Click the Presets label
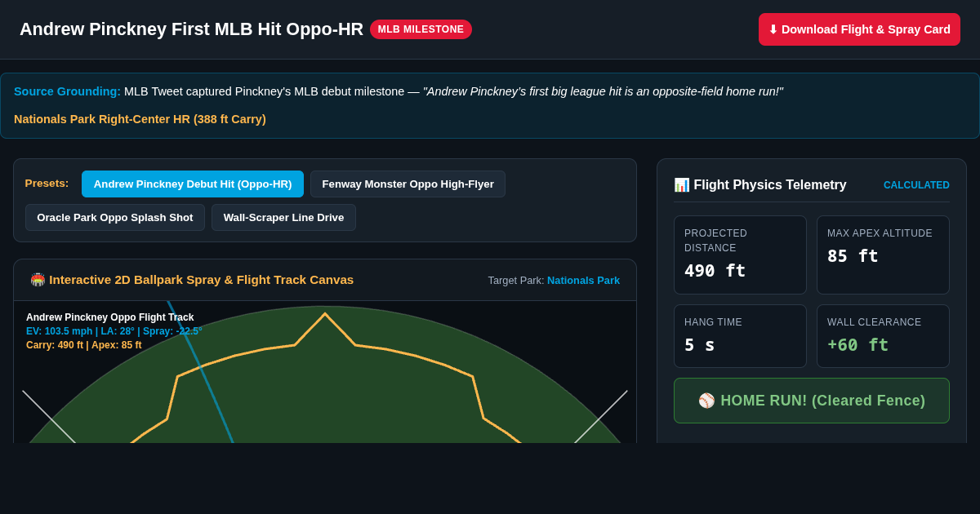980x514 pixels. click(47, 184)
